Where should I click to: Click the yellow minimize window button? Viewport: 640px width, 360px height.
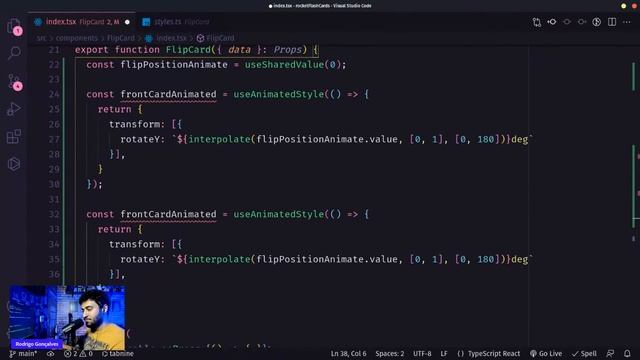coord(623,6)
